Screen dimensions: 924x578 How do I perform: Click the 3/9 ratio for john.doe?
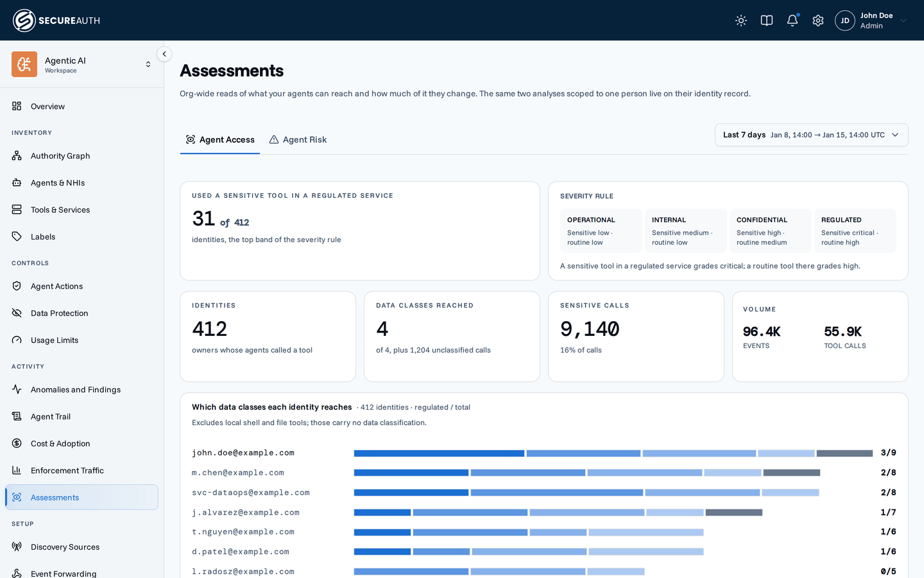[x=888, y=453]
